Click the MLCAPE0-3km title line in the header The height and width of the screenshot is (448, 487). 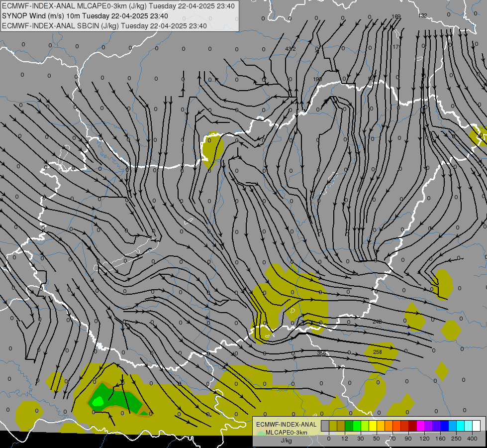click(x=118, y=6)
